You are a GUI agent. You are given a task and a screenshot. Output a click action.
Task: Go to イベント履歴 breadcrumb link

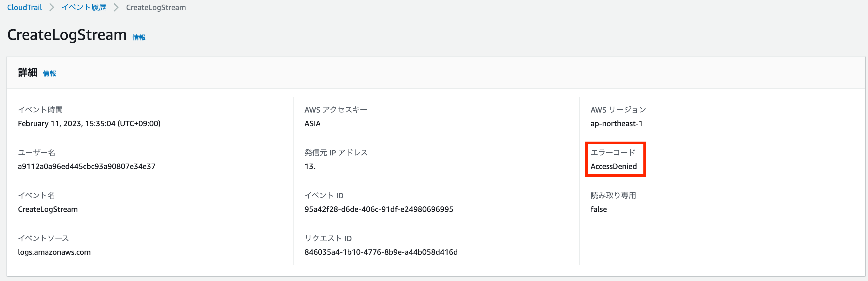84,7
